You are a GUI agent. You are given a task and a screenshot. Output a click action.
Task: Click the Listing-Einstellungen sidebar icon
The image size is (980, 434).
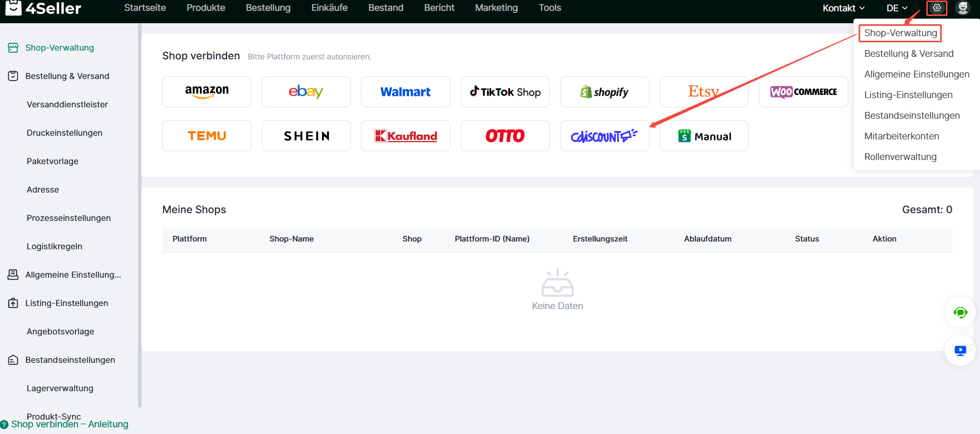(x=13, y=303)
